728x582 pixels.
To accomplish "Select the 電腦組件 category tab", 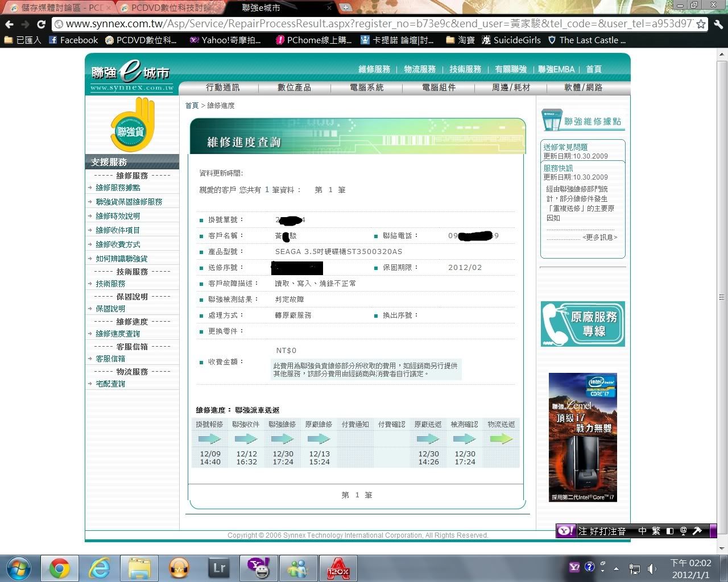I will pos(439,88).
